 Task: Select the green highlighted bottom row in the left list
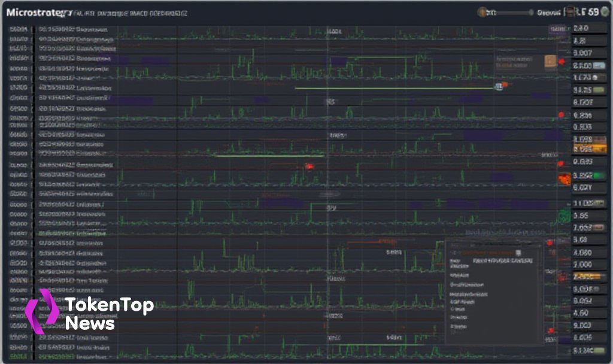59,357
